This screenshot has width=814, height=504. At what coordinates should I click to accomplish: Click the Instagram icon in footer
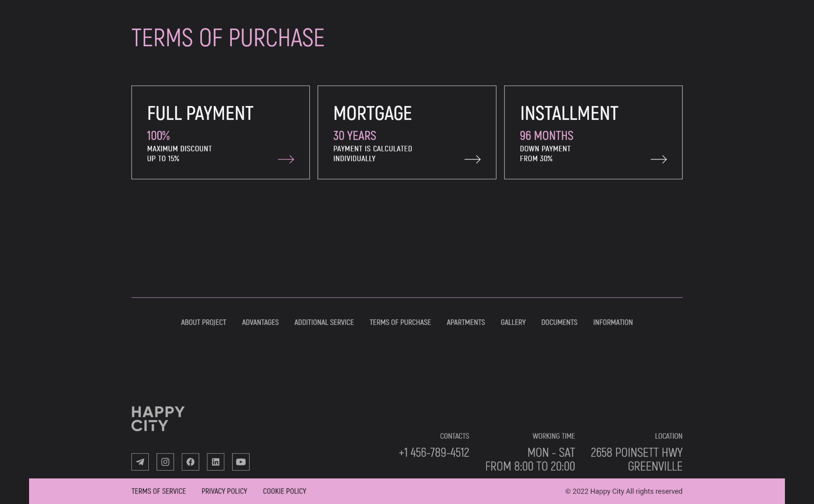pyautogui.click(x=165, y=462)
